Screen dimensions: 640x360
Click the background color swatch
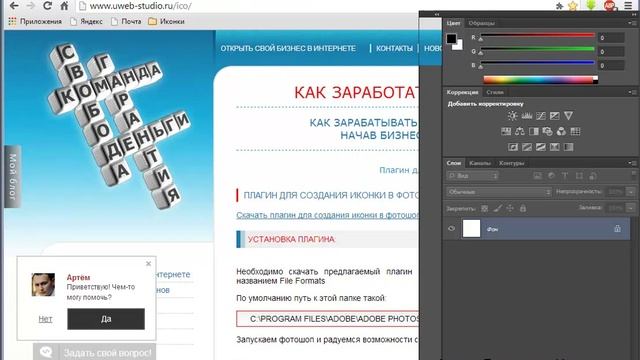pyautogui.click(x=459, y=46)
